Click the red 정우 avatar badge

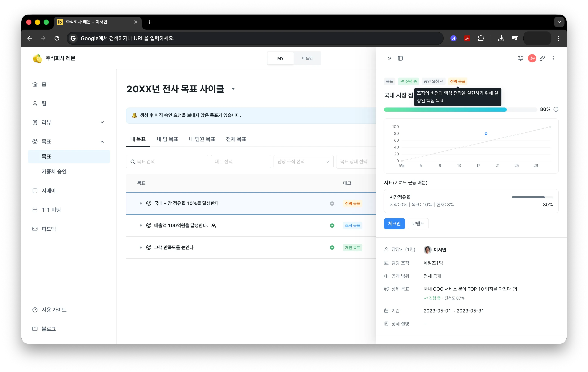[532, 58]
